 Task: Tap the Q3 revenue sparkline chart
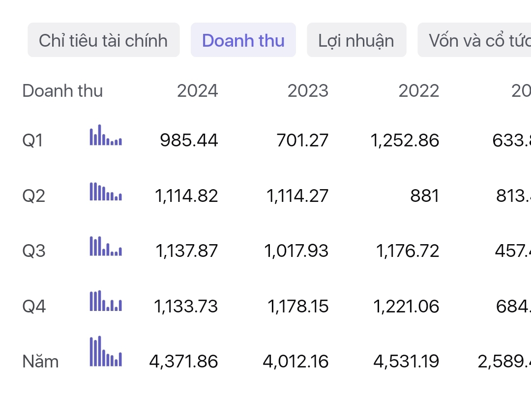point(106,246)
